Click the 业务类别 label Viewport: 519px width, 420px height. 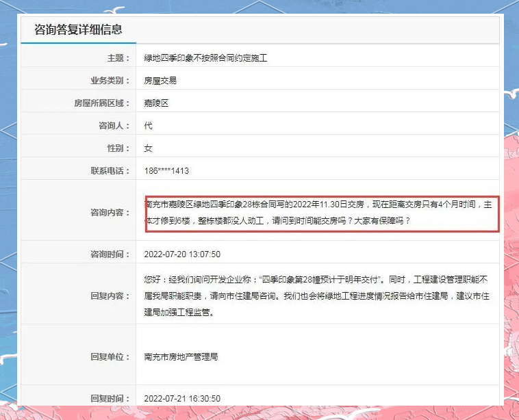[110, 81]
